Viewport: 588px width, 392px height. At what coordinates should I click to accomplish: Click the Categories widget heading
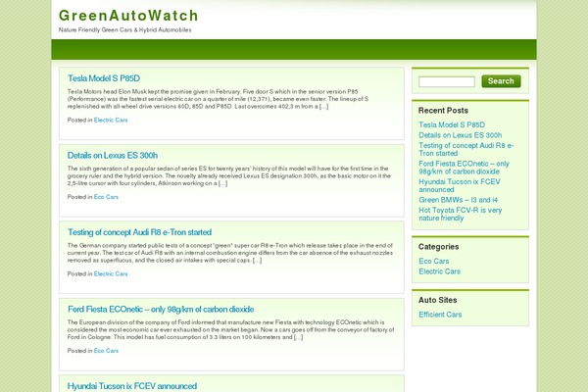pos(439,247)
